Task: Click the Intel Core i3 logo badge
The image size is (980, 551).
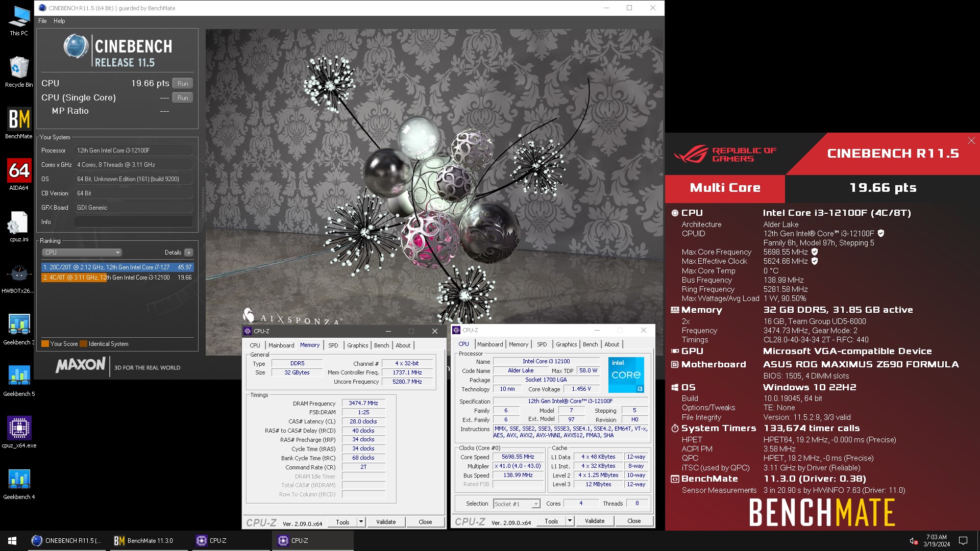Action: 626,375
